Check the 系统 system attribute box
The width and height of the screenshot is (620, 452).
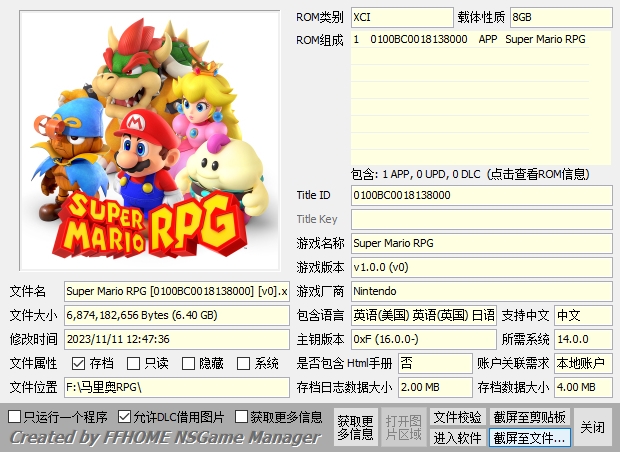[x=243, y=363]
